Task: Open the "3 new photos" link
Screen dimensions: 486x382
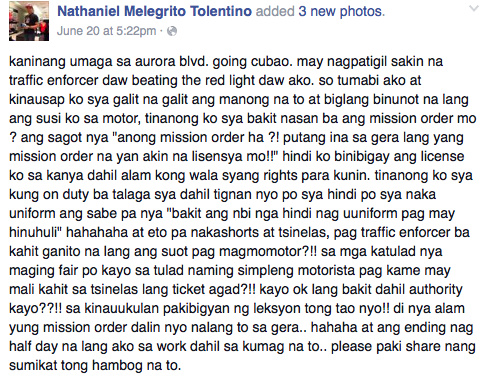Action: point(342,11)
